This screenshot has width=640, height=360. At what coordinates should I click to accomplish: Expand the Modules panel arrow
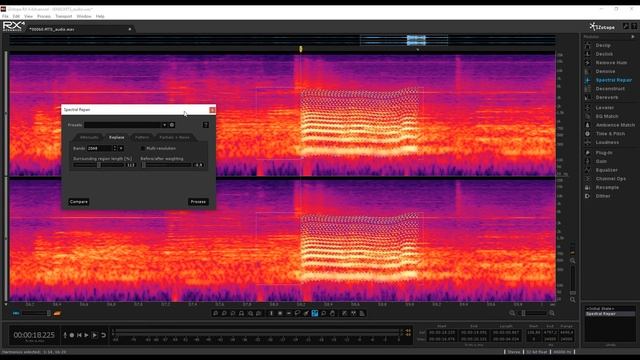pyautogui.click(x=633, y=37)
